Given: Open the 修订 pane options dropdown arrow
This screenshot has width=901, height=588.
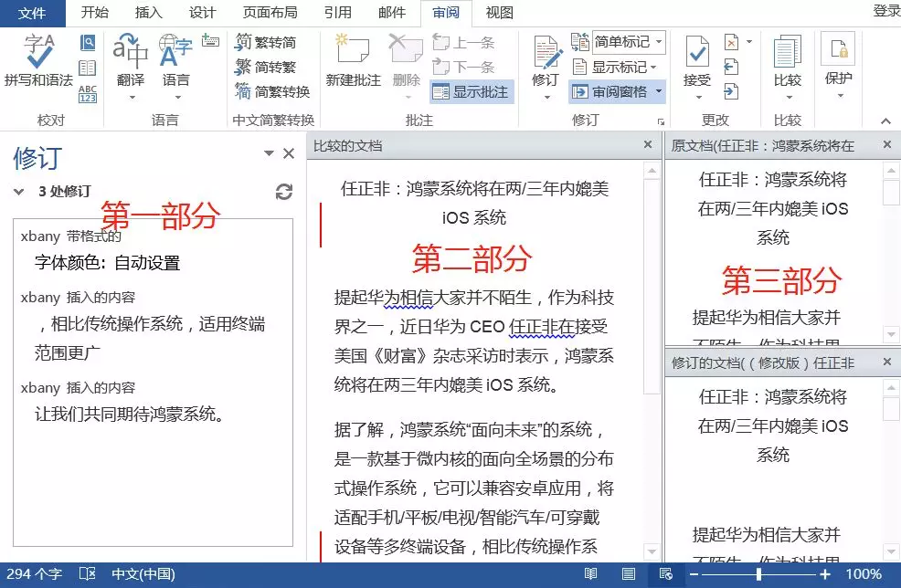Looking at the screenshot, I should click(x=269, y=153).
